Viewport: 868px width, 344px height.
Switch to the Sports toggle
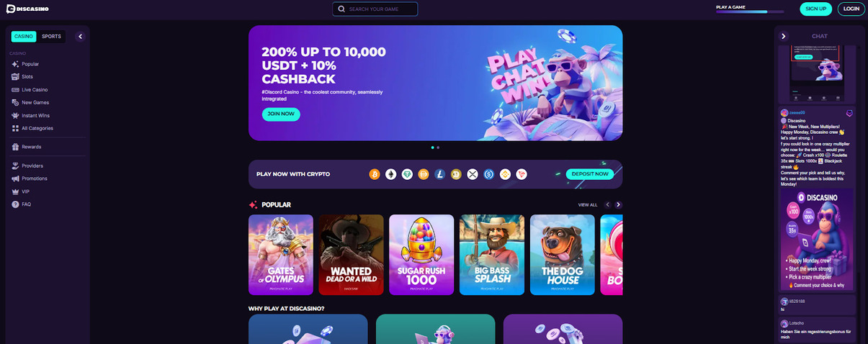[51, 36]
